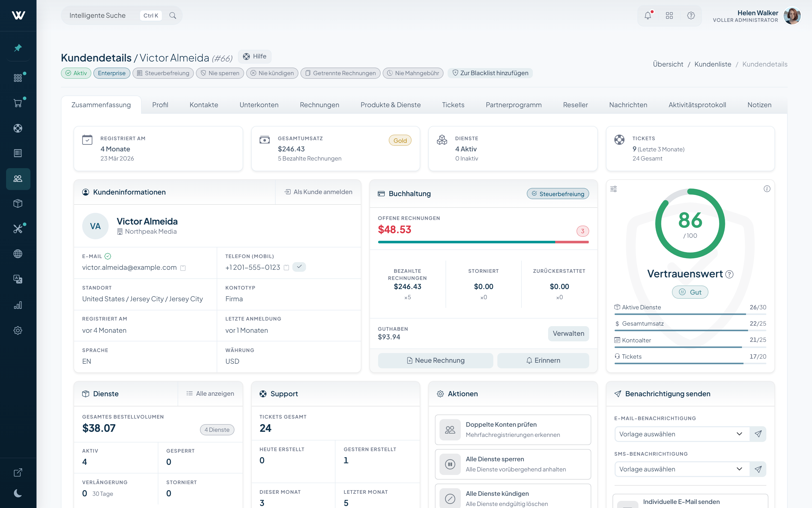The image size is (812, 508).
Task: Click the Erinnern button
Action: pyautogui.click(x=543, y=360)
